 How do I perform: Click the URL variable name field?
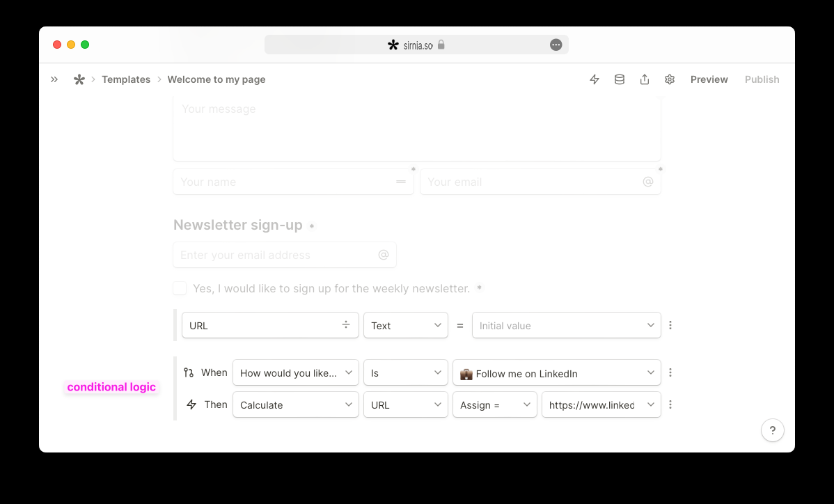[270, 325]
